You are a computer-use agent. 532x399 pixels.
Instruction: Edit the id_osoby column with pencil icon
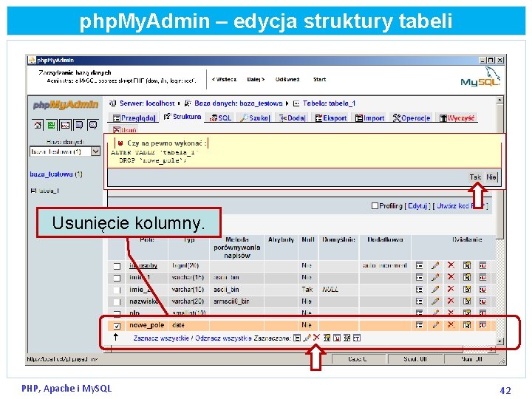435,265
